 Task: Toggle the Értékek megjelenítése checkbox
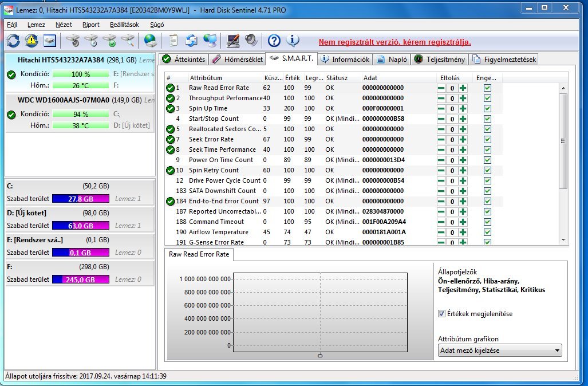coord(441,314)
